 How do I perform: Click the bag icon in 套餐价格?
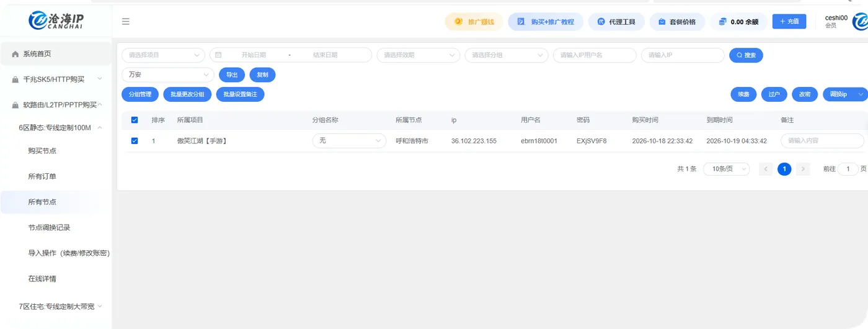point(662,22)
